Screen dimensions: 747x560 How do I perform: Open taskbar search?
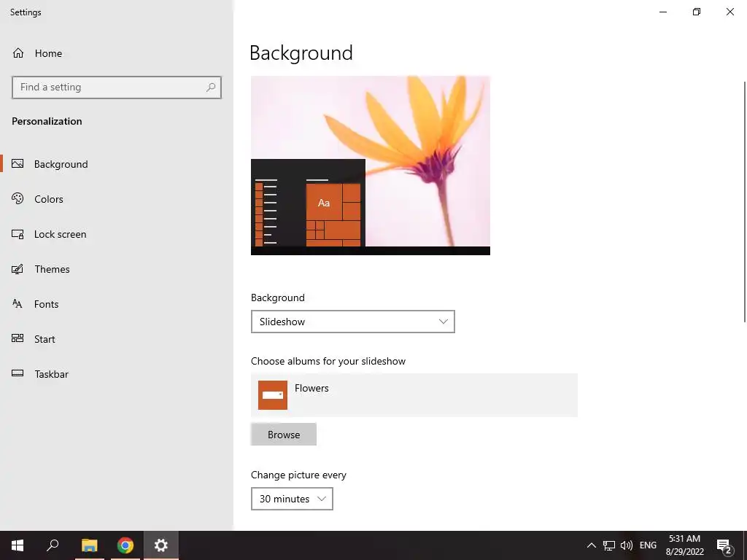53,545
